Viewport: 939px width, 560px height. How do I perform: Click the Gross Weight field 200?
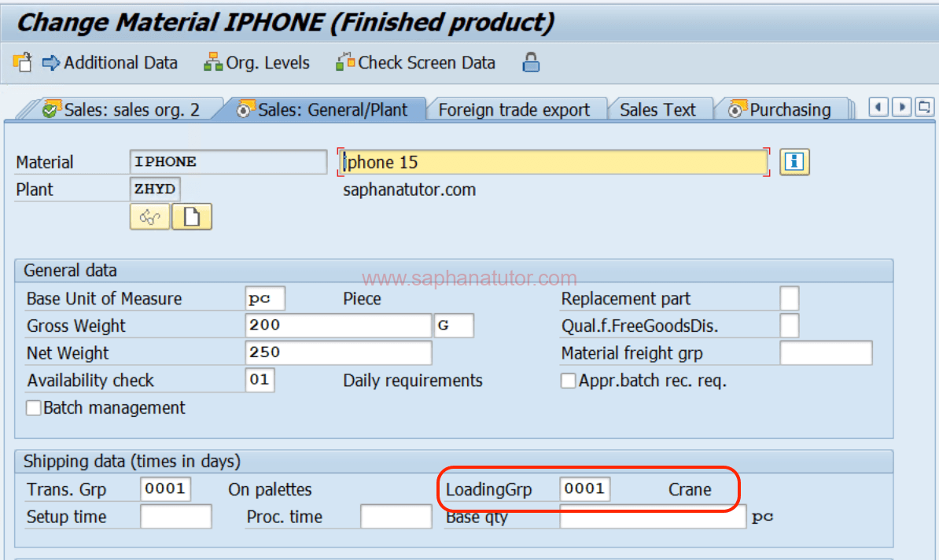(x=338, y=325)
